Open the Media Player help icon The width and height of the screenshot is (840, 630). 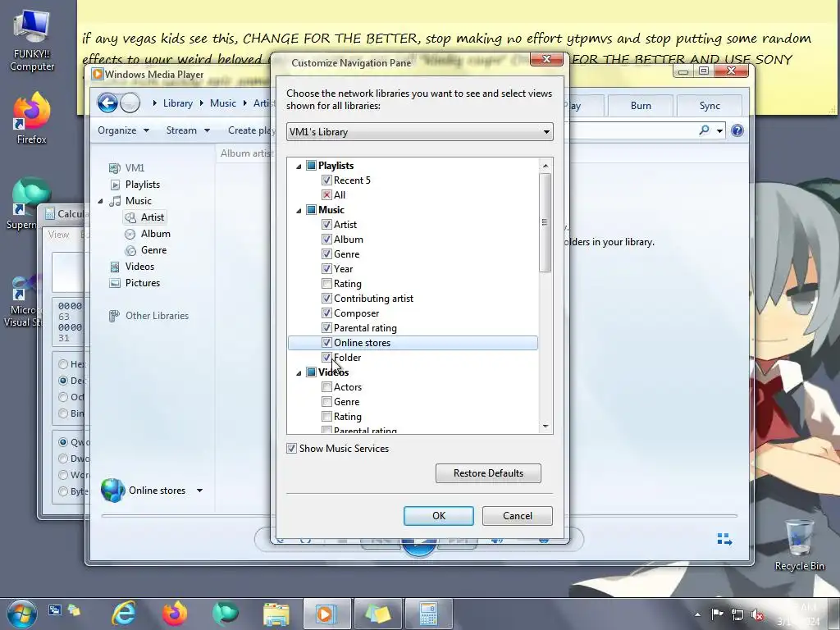point(737,130)
